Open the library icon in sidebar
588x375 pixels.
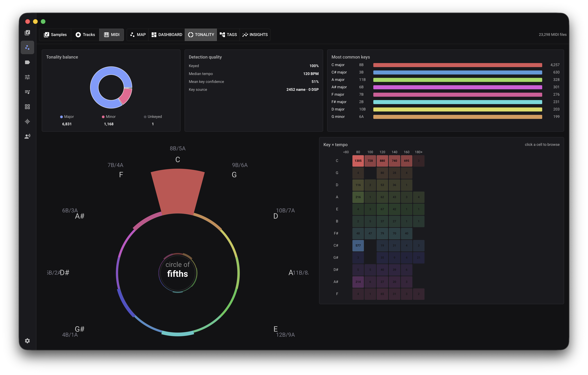click(27, 33)
